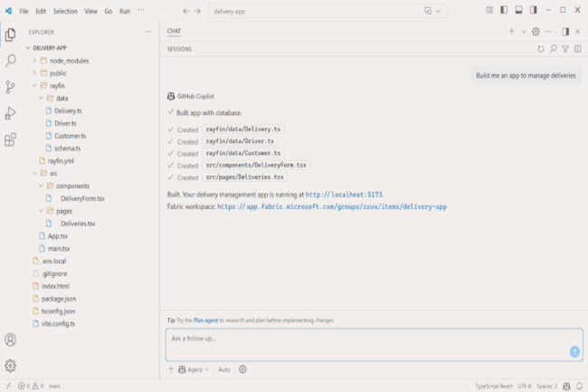Open the Manage gear in activity bar
This screenshot has width=588, height=392.
click(x=11, y=366)
